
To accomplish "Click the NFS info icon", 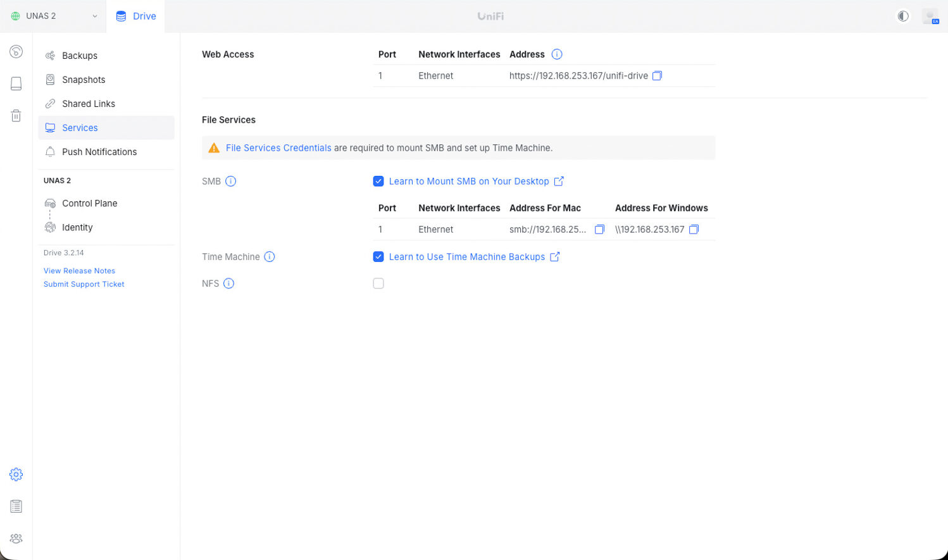I will (229, 283).
